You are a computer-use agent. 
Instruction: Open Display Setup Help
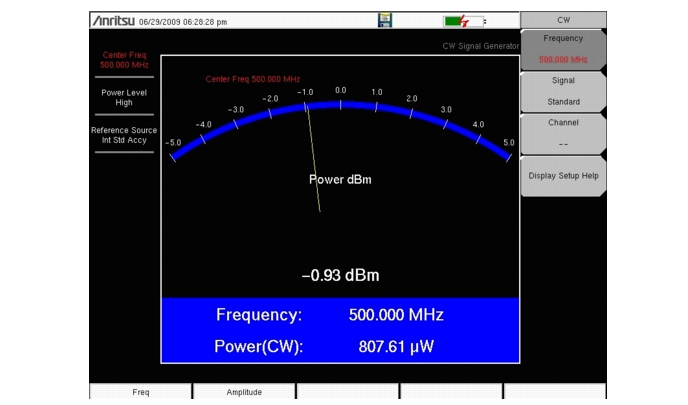coord(563,176)
